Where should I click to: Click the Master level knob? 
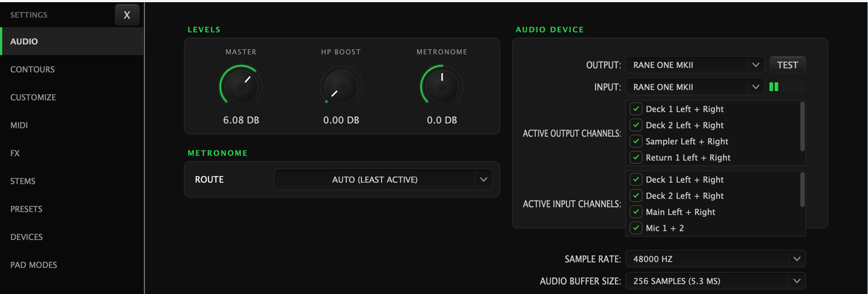(x=241, y=86)
